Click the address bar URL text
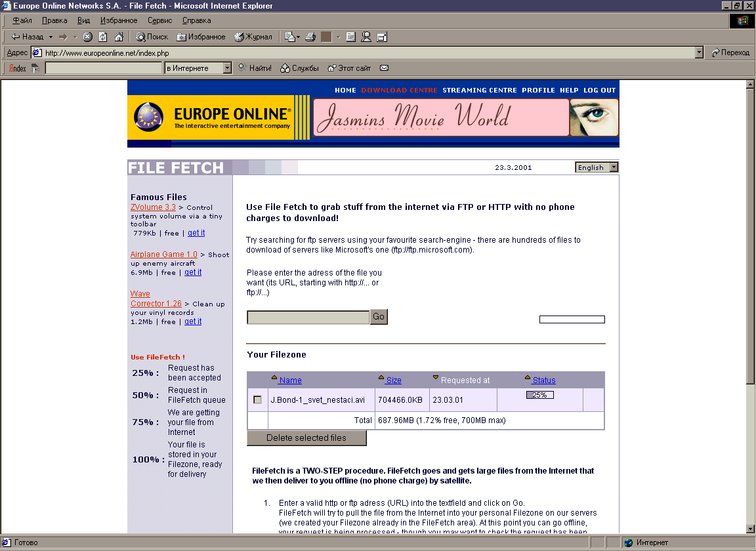Image resolution: width=756 pixels, height=551 pixels. click(x=107, y=53)
